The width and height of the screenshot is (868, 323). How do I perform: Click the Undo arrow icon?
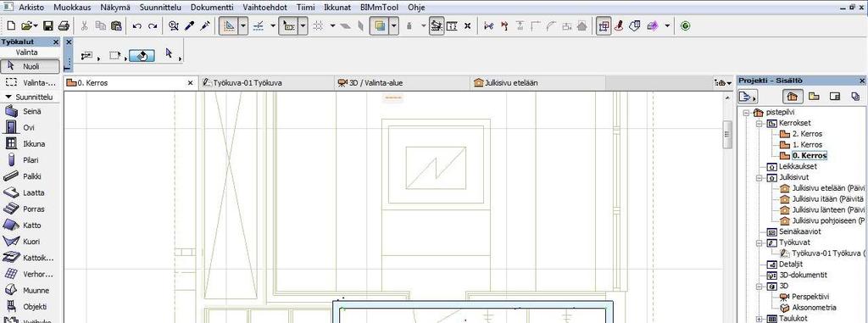click(x=137, y=26)
